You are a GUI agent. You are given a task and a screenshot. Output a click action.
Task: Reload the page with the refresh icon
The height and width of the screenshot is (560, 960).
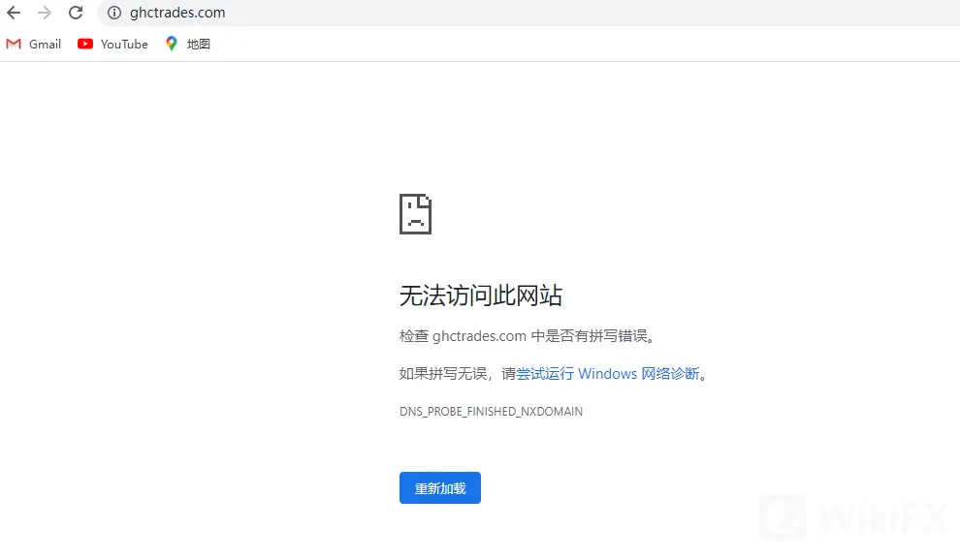pyautogui.click(x=76, y=13)
